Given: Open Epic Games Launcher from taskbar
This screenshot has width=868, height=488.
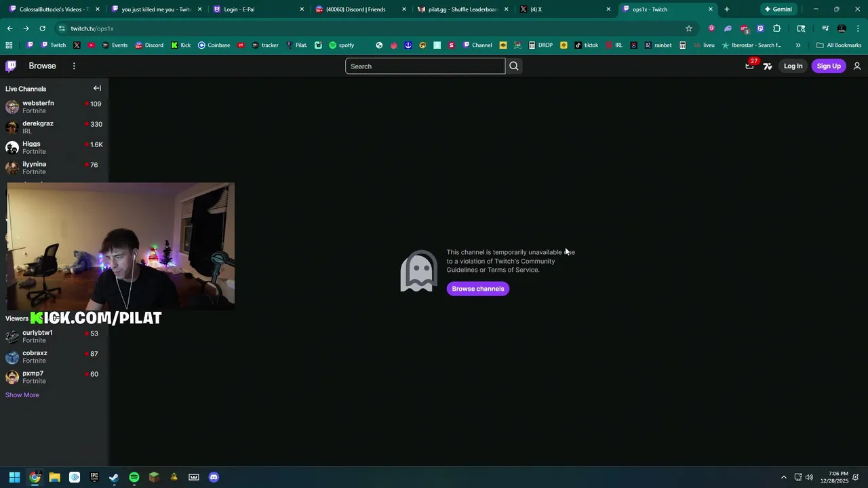Looking at the screenshot, I should click(94, 477).
